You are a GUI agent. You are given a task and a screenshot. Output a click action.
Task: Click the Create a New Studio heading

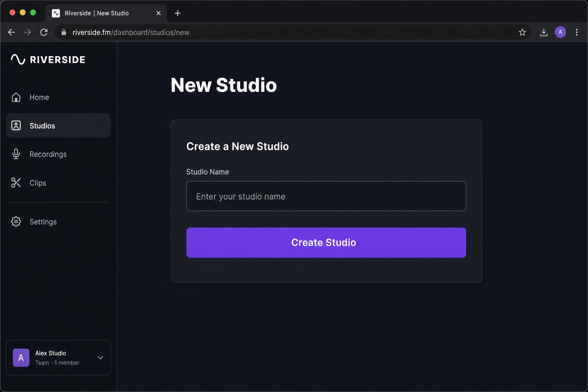point(237,146)
